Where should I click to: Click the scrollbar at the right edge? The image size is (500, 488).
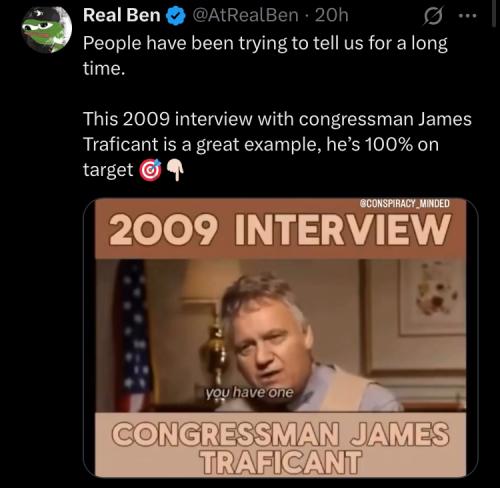point(494,13)
